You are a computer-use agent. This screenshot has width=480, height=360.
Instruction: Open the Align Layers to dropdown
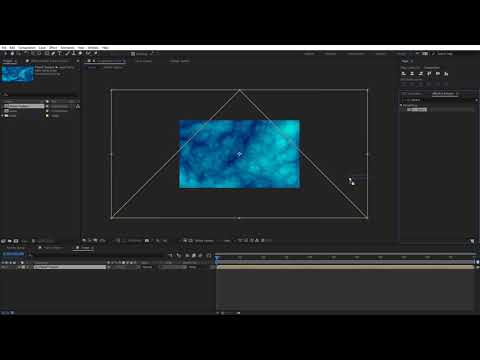pyautogui.click(x=432, y=68)
